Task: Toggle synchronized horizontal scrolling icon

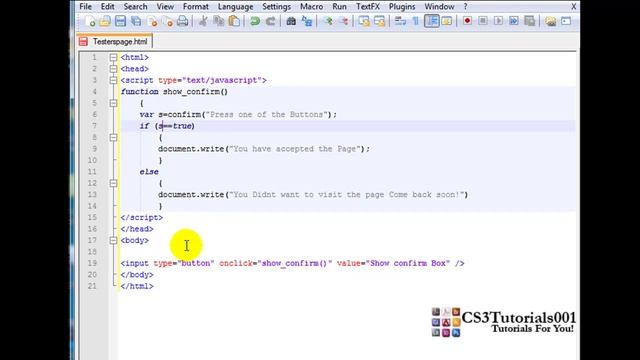Action: [x=379, y=21]
